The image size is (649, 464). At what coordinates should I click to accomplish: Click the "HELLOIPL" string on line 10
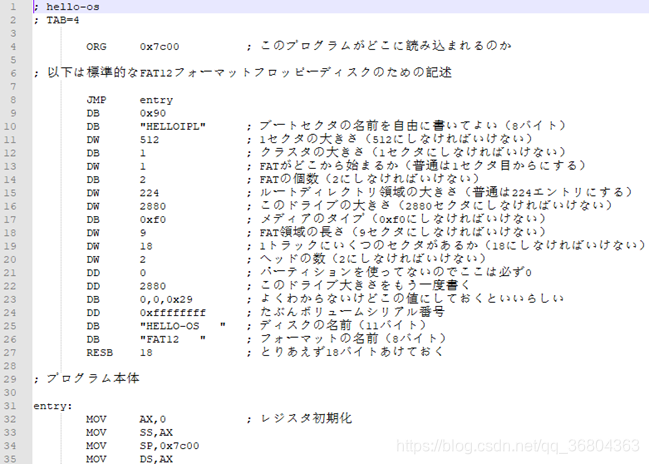173,126
